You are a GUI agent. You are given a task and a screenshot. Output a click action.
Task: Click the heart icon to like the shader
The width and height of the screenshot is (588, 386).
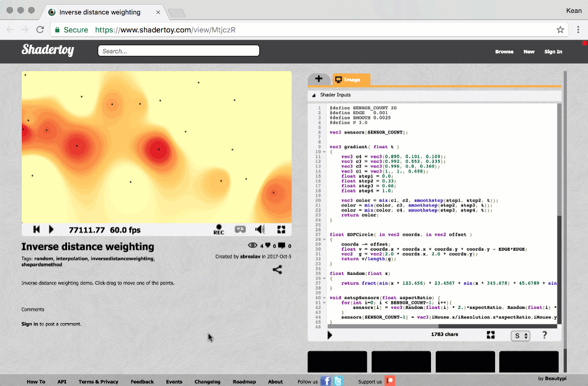(267, 246)
